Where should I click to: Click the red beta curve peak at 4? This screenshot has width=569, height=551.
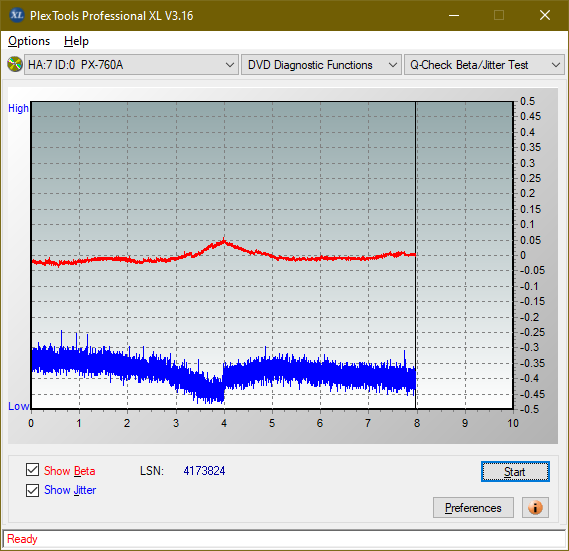pos(224,241)
